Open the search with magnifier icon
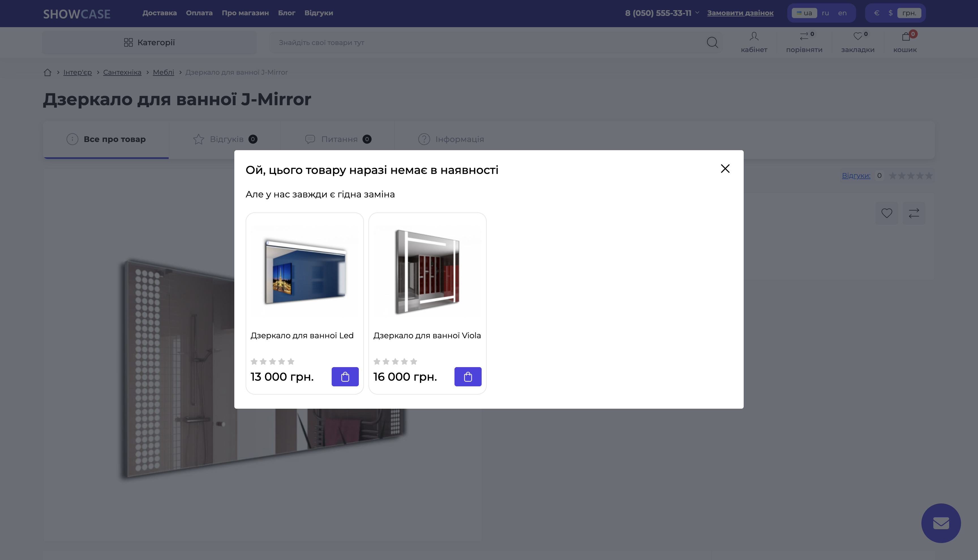 712,42
